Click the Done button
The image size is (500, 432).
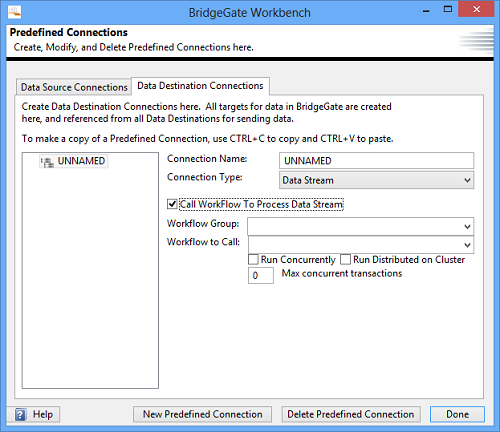[x=457, y=414]
